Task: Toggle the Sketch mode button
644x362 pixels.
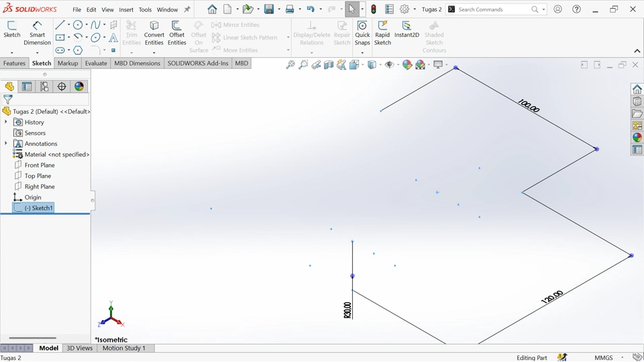Action: pos(12,29)
